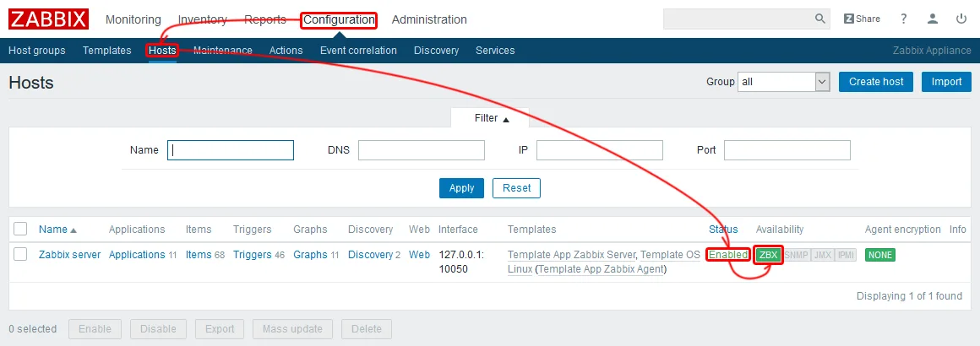Go to Discovery submenu
This screenshot has height=346, width=980.
click(x=436, y=51)
